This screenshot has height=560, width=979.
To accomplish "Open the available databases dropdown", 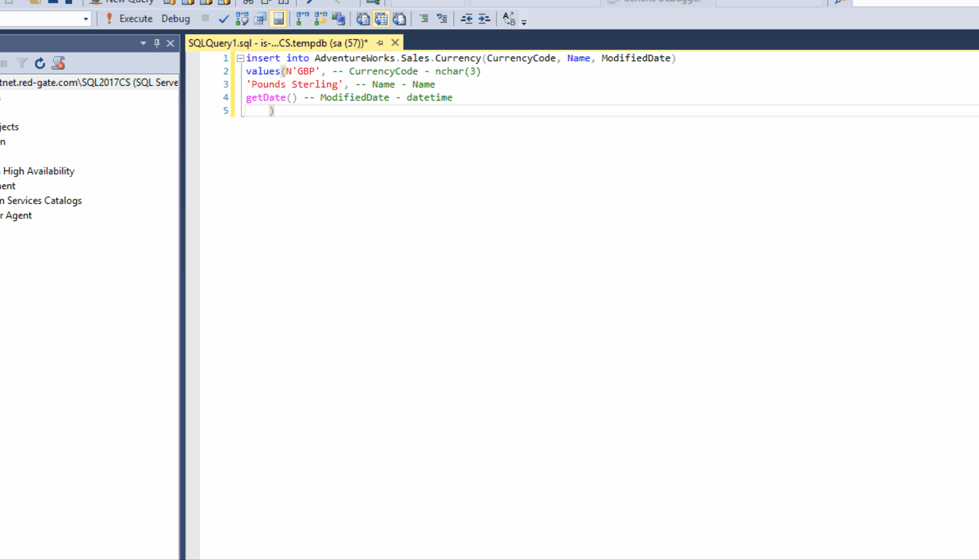I will (x=85, y=19).
